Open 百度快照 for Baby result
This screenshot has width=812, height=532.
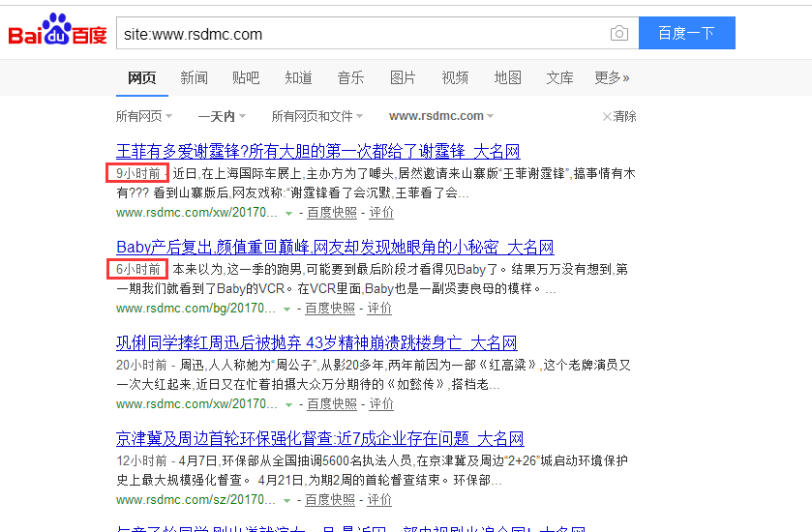[330, 309]
